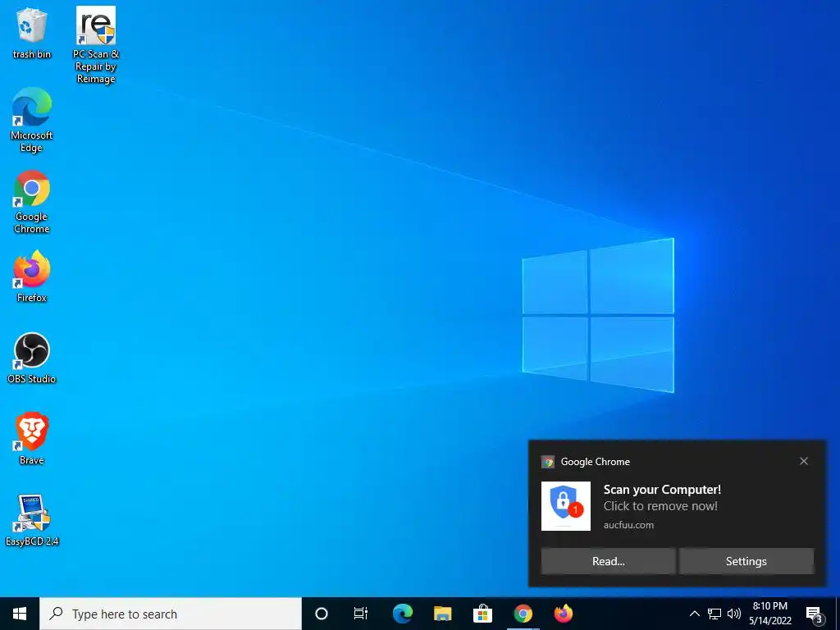
Task: Select the Brave desktop shortcut
Action: pos(32,439)
